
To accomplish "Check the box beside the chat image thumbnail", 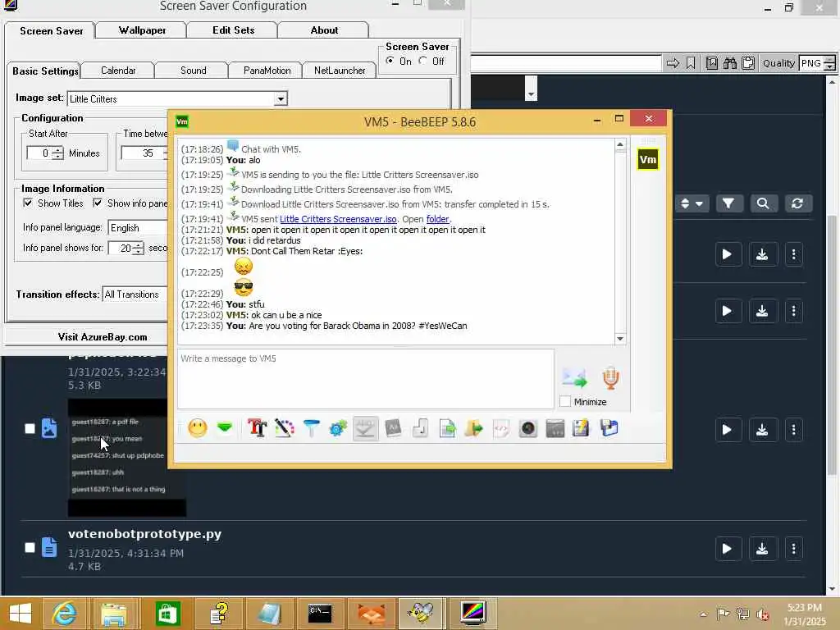I will (x=30, y=428).
